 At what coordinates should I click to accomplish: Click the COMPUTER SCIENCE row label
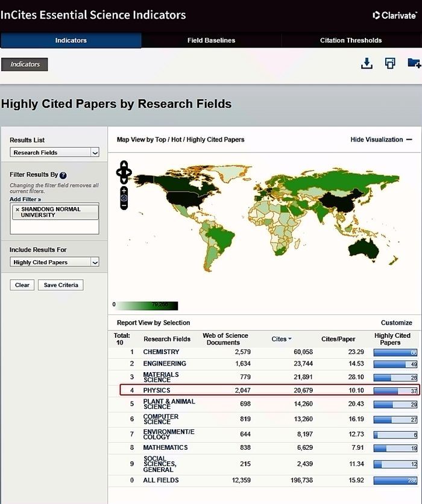(160, 419)
